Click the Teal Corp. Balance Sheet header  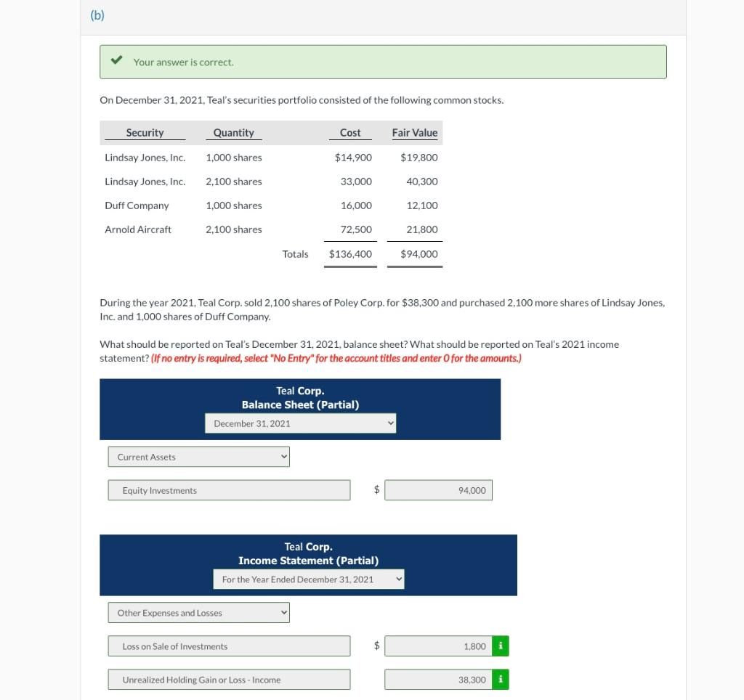coord(299,398)
